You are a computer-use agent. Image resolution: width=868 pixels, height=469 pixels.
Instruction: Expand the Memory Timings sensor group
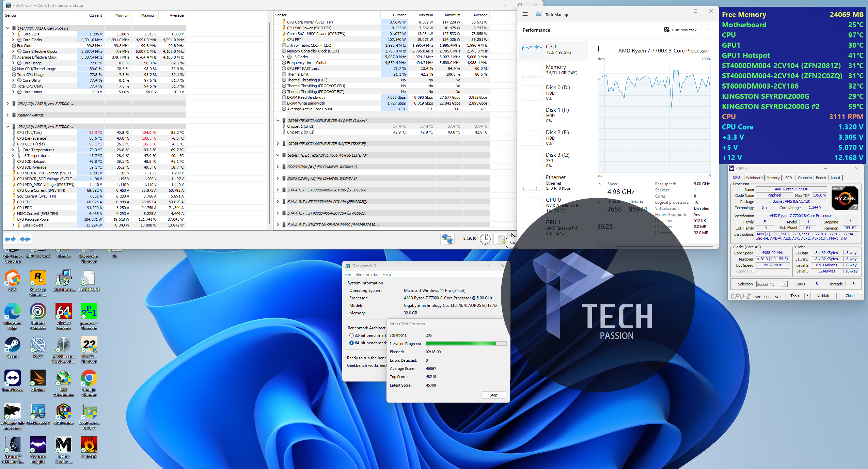coord(7,115)
